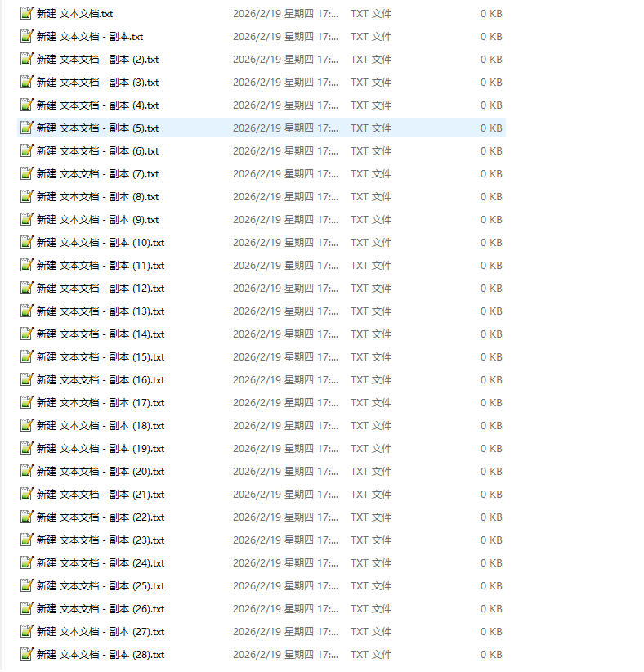Click icon of 副本 (13).txt file
Viewport: 644px width, 672px height.
point(27,311)
